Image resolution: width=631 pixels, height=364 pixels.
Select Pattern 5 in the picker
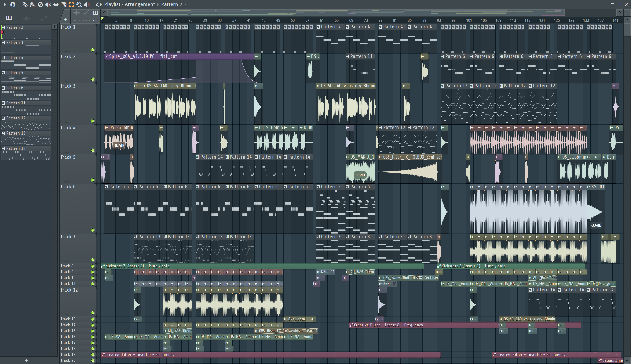pyautogui.click(x=26, y=77)
